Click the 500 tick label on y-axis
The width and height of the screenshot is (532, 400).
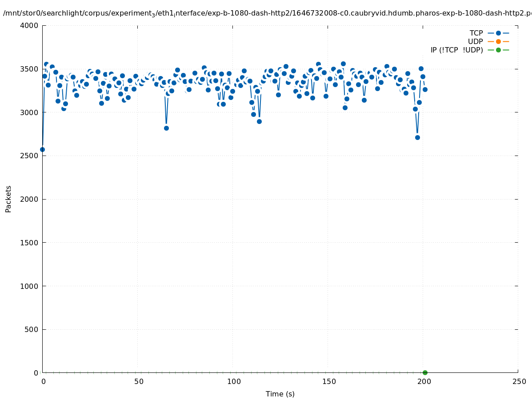[31, 329]
